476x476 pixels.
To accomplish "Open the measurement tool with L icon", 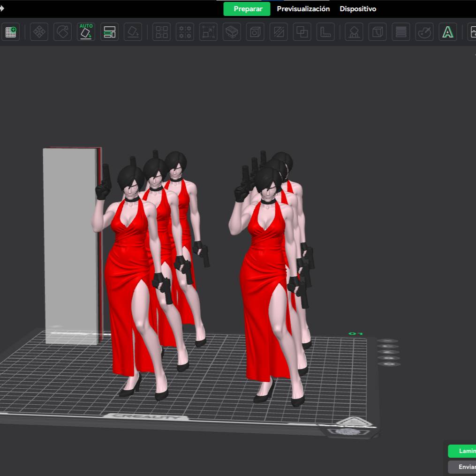I will pos(325,32).
